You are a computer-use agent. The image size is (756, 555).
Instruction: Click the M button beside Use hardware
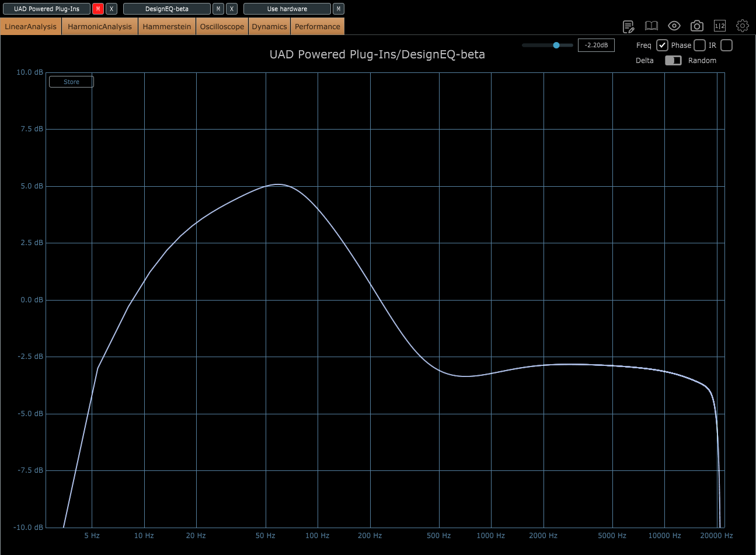tap(338, 9)
